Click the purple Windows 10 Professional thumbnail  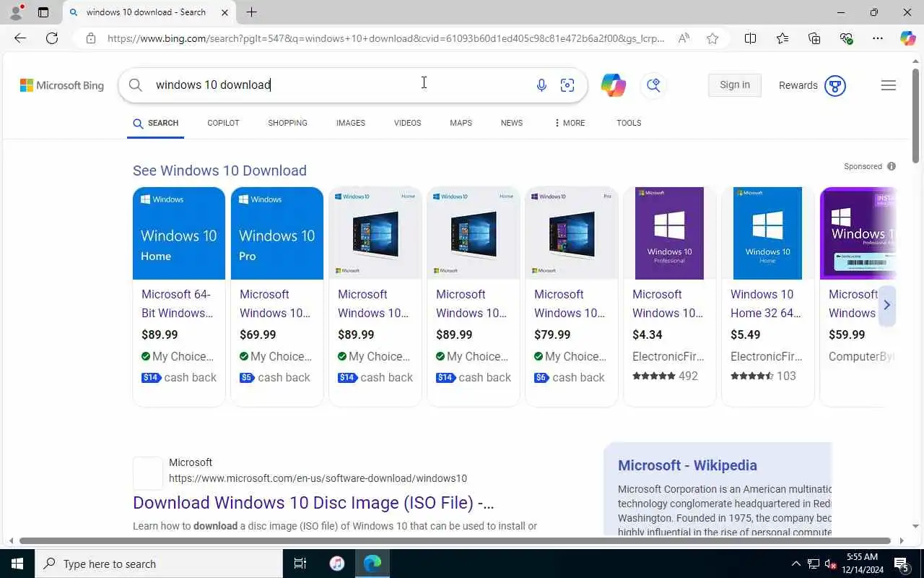point(669,233)
